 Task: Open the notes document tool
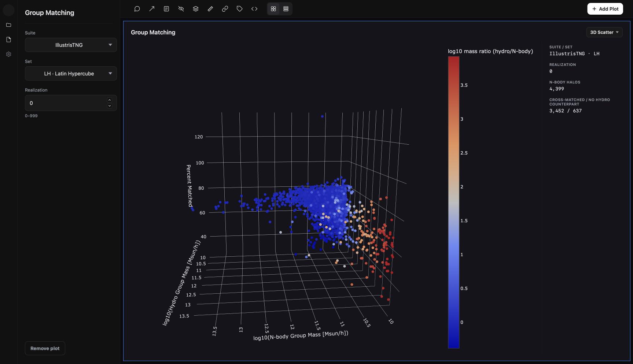point(166,9)
